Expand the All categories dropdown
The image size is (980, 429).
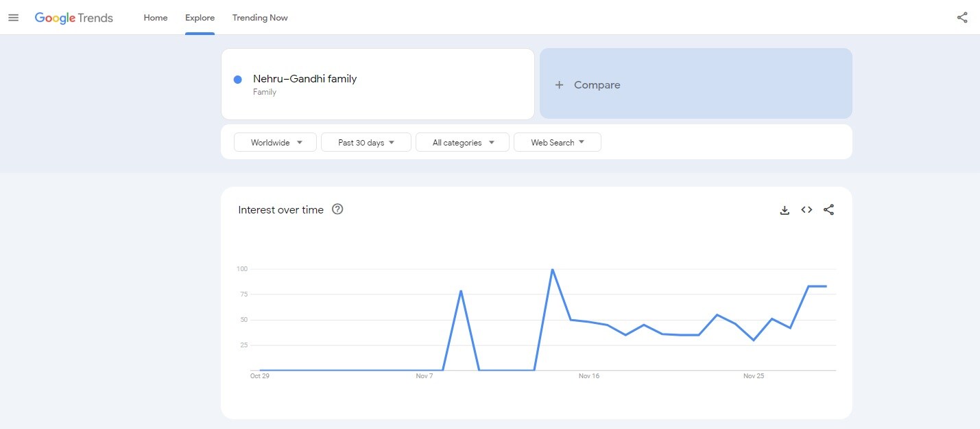point(462,142)
